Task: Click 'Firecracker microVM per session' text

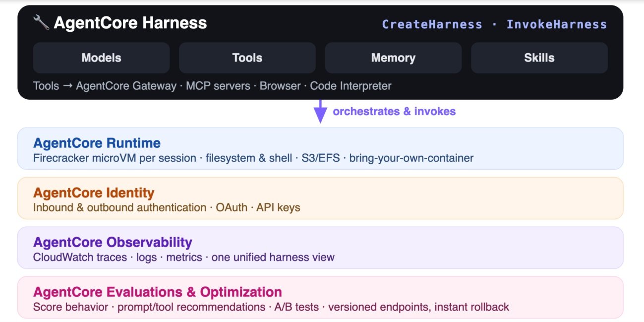Action: (x=115, y=158)
